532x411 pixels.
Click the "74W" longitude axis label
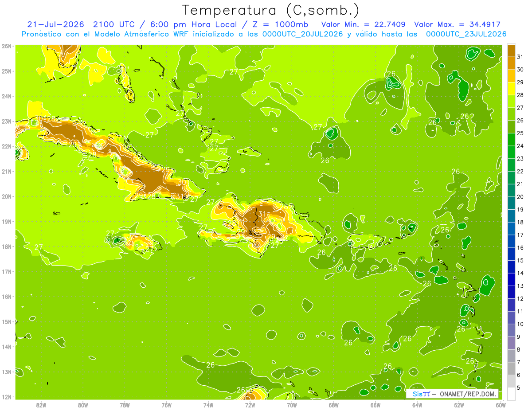pos(208,405)
